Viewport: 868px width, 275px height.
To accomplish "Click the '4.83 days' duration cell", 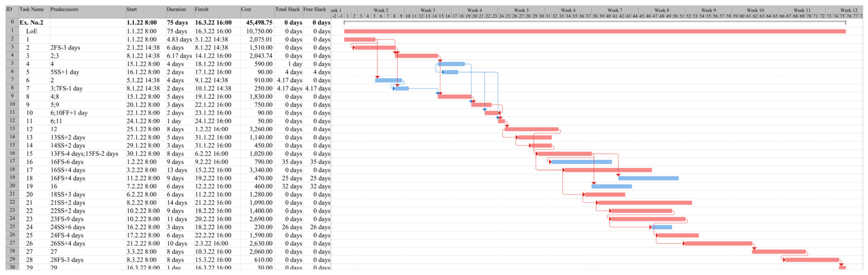I will 179,39.
